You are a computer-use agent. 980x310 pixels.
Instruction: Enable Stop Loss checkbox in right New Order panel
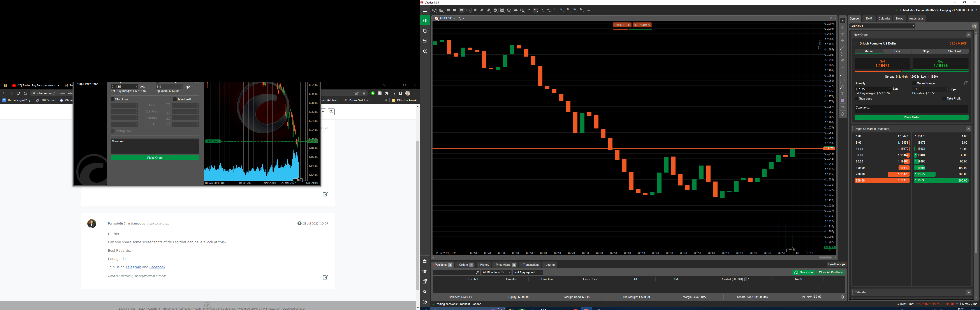856,99
